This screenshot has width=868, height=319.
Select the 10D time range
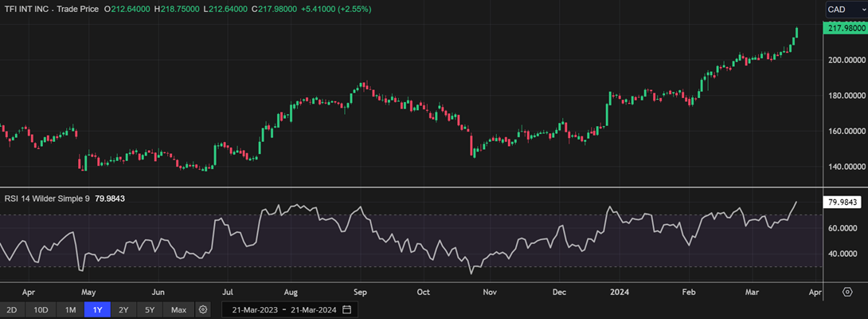(x=41, y=309)
